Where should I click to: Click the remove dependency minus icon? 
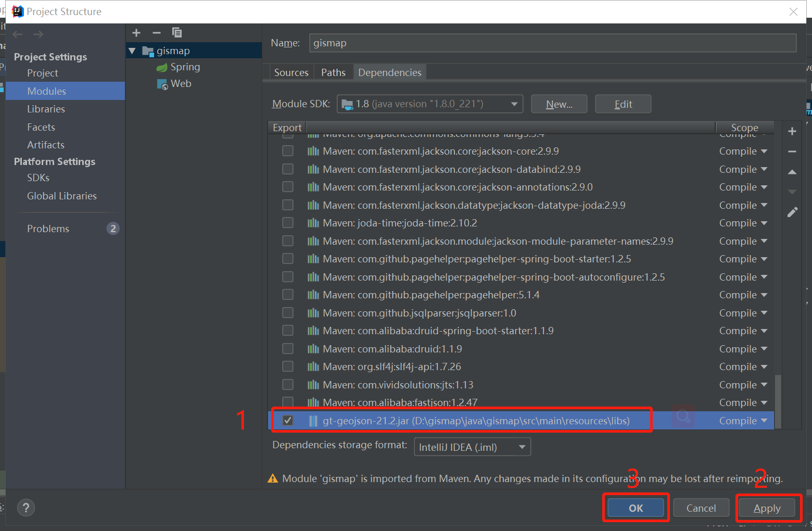point(792,151)
